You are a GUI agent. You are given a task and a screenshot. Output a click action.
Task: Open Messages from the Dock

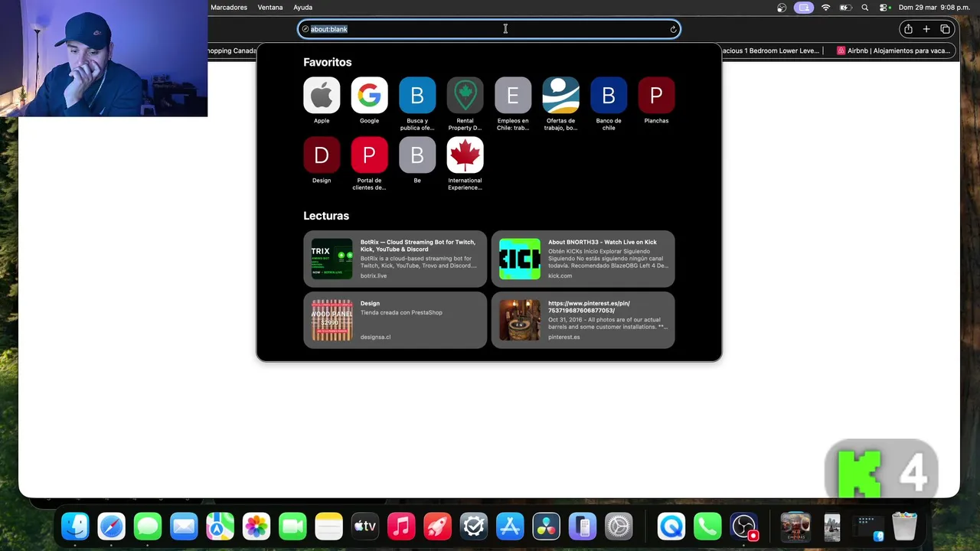pos(148,527)
